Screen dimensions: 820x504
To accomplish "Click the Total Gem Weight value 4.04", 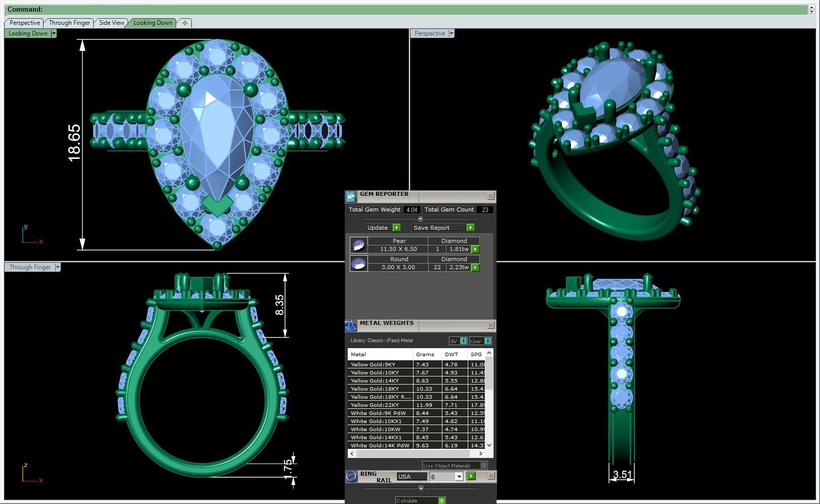I will [x=412, y=209].
